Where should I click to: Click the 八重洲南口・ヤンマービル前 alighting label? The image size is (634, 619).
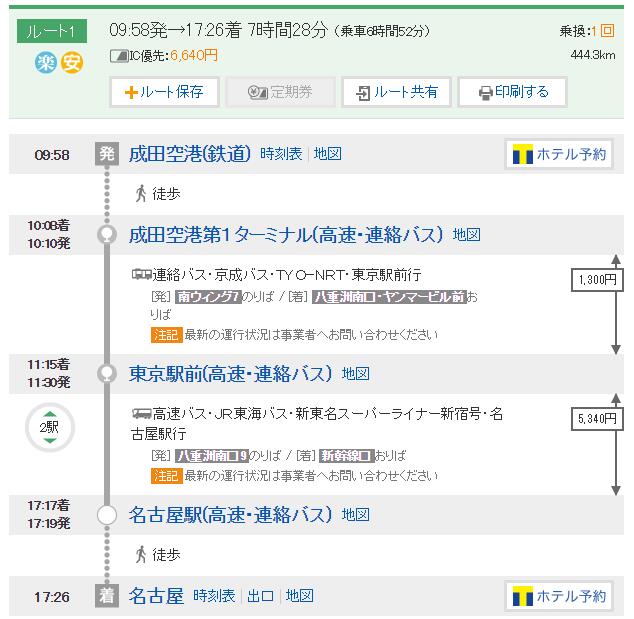coord(390,297)
